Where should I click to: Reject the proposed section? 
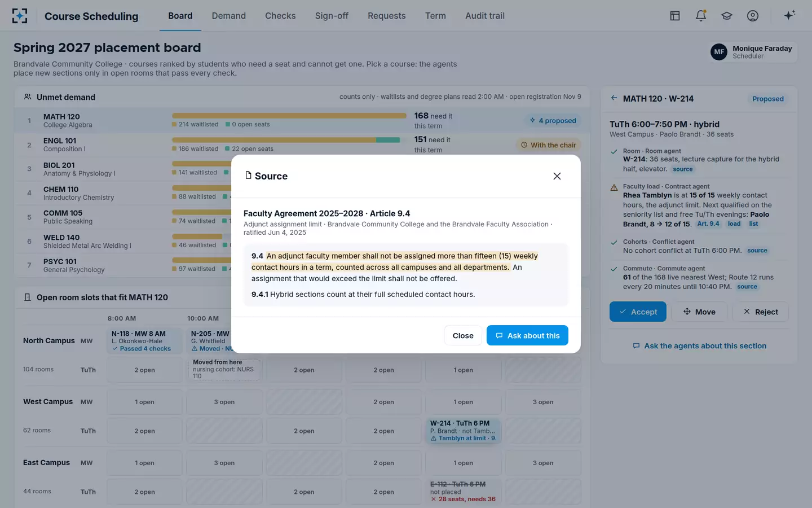coord(760,312)
